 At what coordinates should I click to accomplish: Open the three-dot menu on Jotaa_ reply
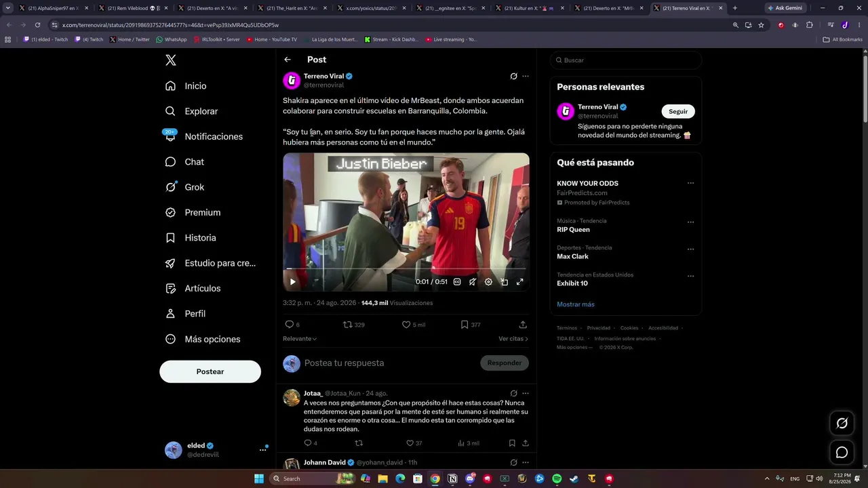526,393
